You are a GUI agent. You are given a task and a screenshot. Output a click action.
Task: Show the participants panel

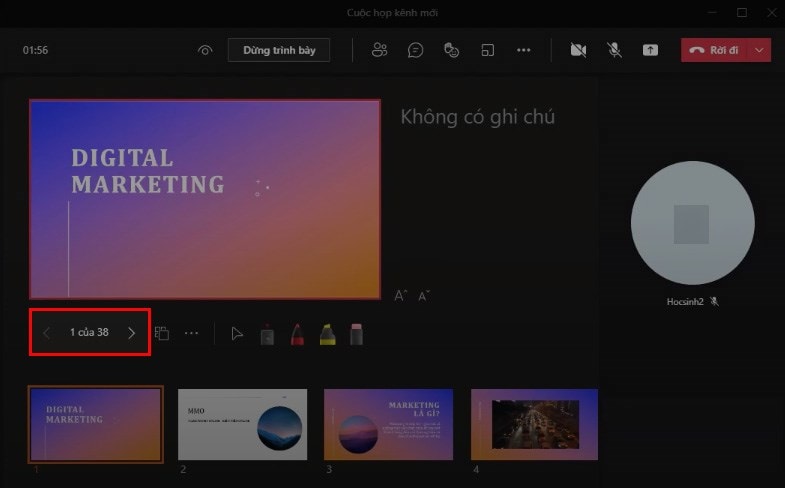pos(379,50)
